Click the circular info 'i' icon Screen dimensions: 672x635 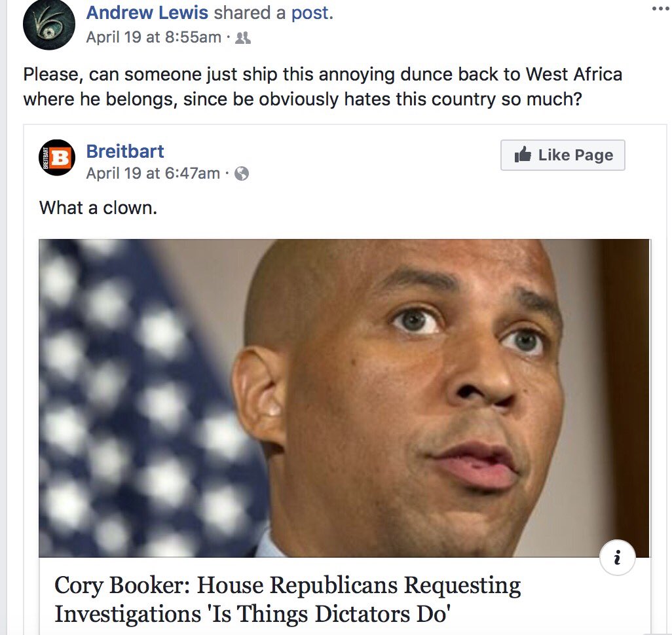click(x=617, y=558)
